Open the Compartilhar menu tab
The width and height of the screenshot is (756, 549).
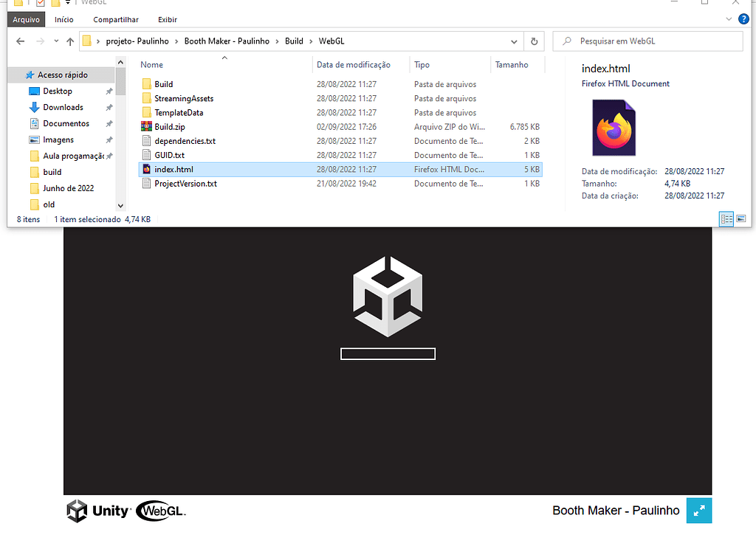(x=115, y=19)
